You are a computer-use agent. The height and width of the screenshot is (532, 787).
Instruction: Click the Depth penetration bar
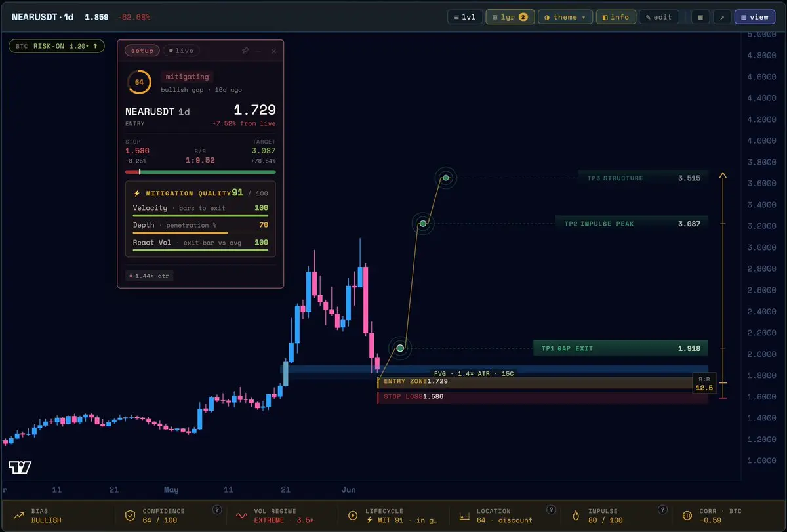coord(201,233)
